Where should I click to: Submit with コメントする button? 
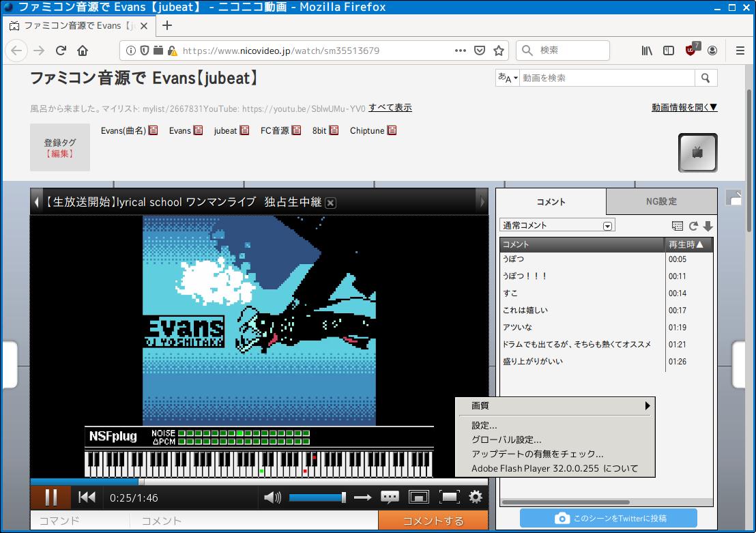(433, 521)
